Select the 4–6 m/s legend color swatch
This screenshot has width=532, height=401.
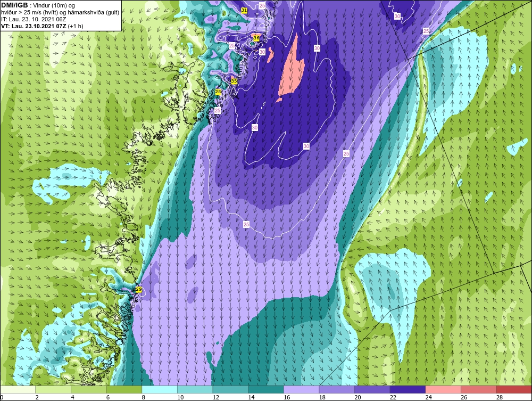pos(88,389)
